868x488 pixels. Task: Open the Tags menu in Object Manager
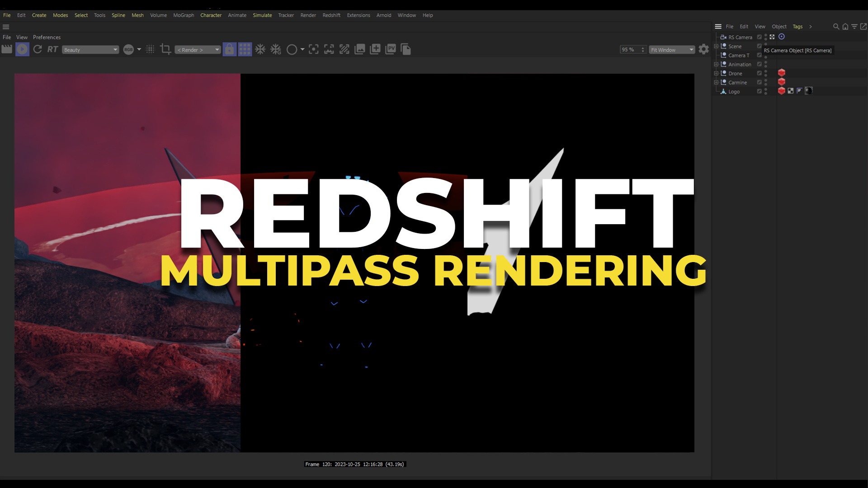click(797, 27)
